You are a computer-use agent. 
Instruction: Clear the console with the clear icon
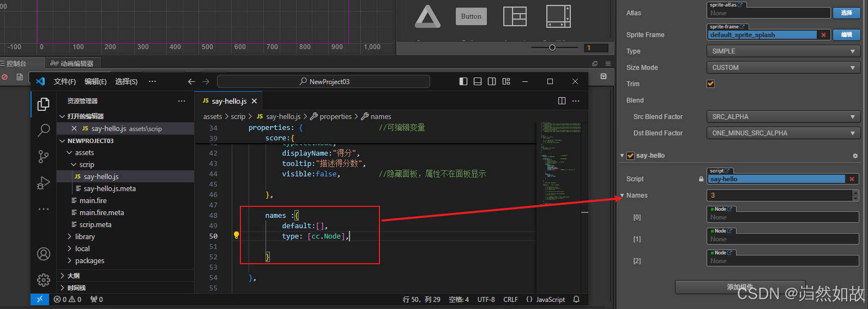tap(5, 77)
